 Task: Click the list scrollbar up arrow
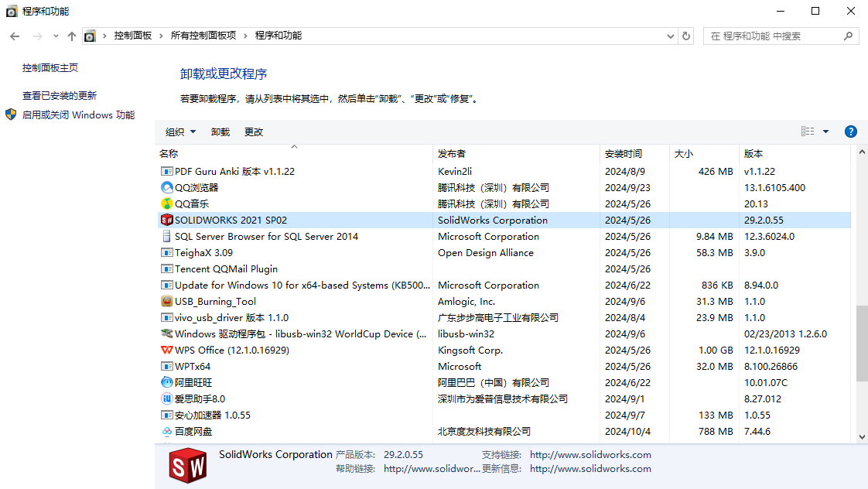coord(862,152)
